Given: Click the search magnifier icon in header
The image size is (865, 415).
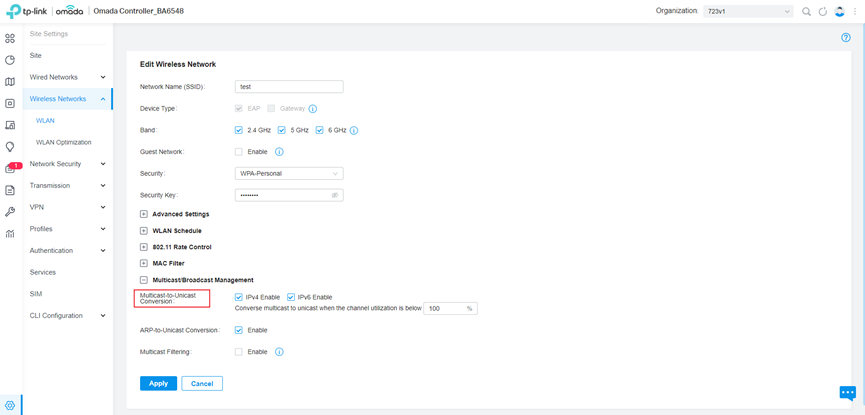Looking at the screenshot, I should (x=806, y=12).
